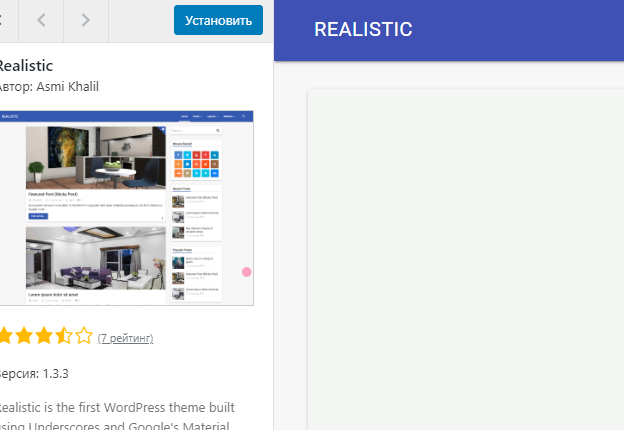Click the REALISTIC site title in preview

point(363,29)
